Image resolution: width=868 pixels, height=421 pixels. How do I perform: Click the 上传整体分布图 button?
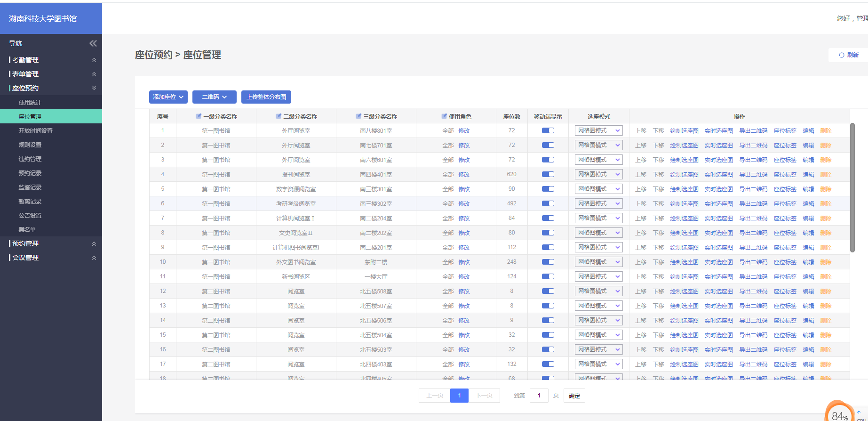click(266, 97)
